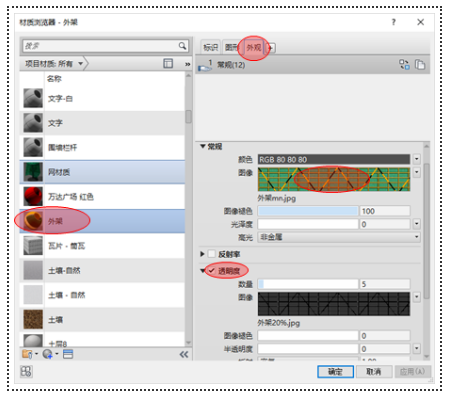Click the show/hide library panel icon
This screenshot has height=394, width=449.
coord(26,371)
